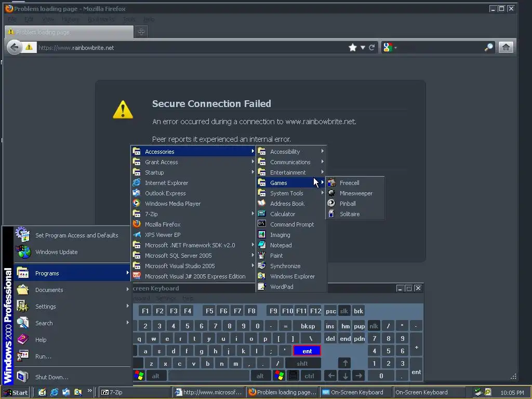Launch Windows Explorer from Accessories
The height and width of the screenshot is (399, 532).
pos(291,276)
